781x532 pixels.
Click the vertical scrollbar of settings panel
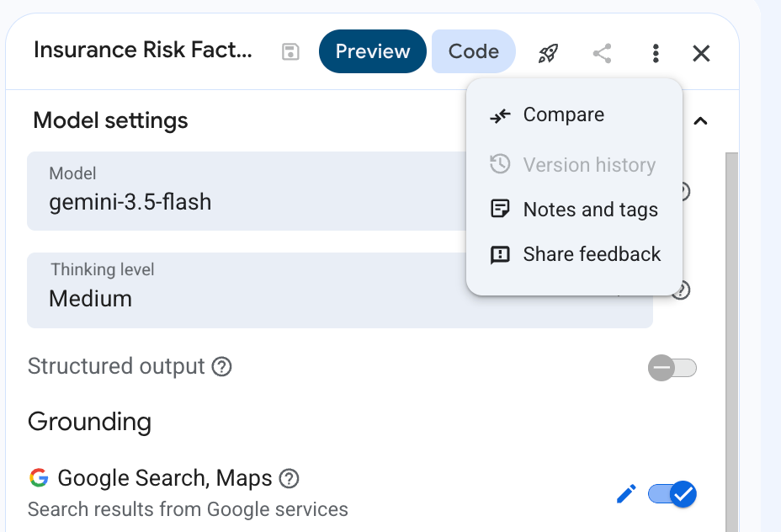pos(731,342)
